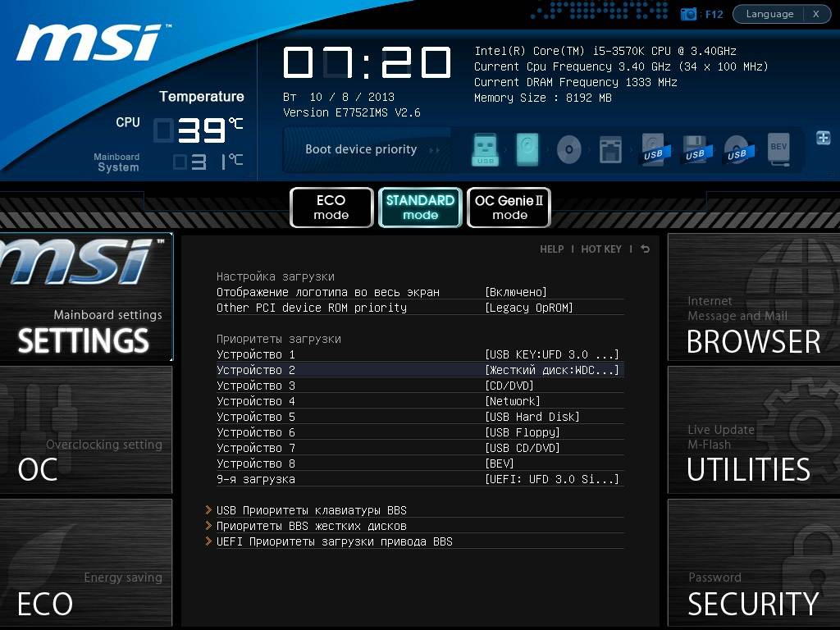Click the USB key boot device icon
840x630 pixels.
(486, 150)
